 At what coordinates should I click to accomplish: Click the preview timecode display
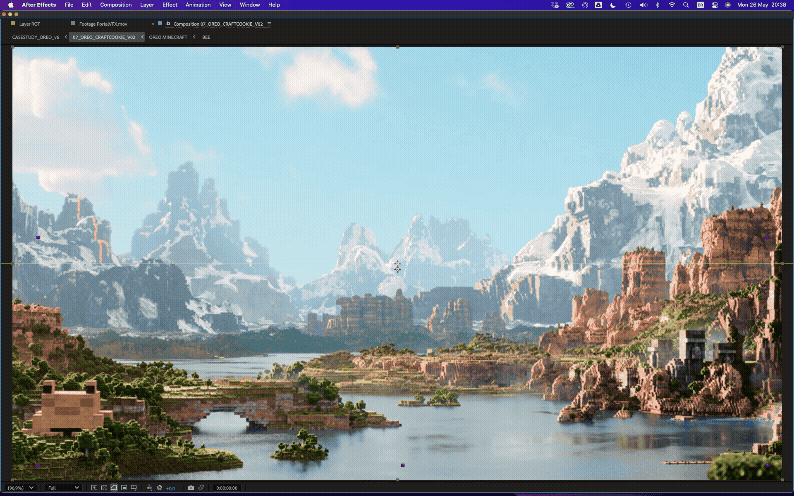pos(228,488)
